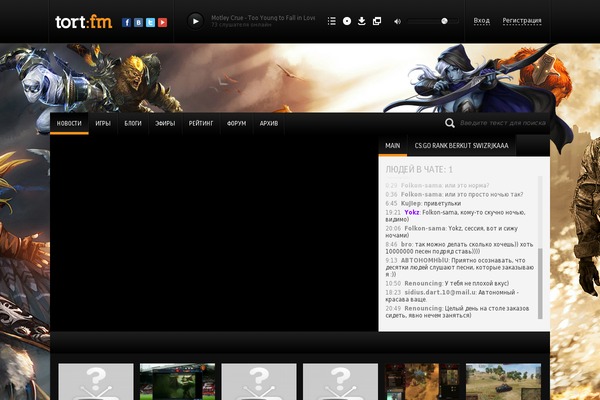The width and height of the screenshot is (600, 400).
Task: Click the song title Motley Crue text
Action: [263, 18]
